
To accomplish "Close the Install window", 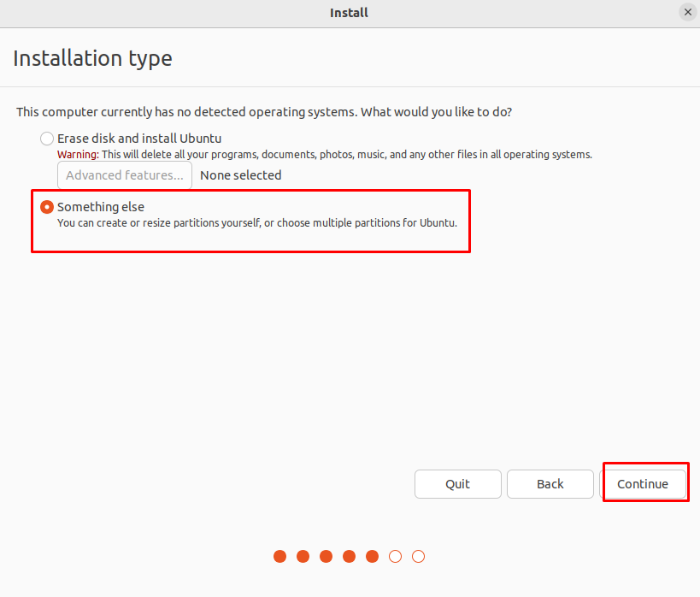I will click(687, 12).
